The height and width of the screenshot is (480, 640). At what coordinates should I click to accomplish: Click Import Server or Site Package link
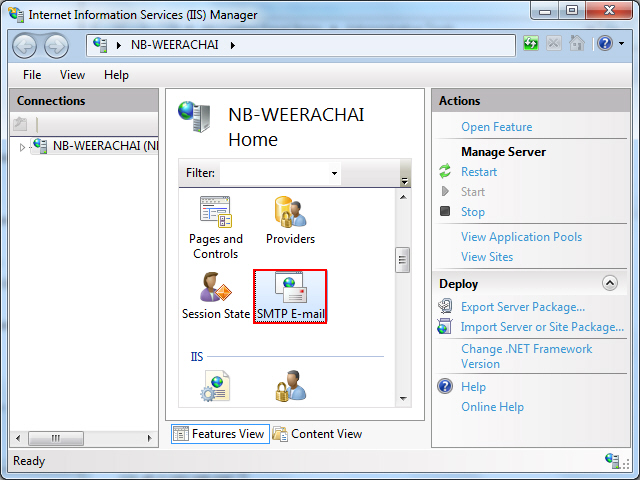coord(542,327)
